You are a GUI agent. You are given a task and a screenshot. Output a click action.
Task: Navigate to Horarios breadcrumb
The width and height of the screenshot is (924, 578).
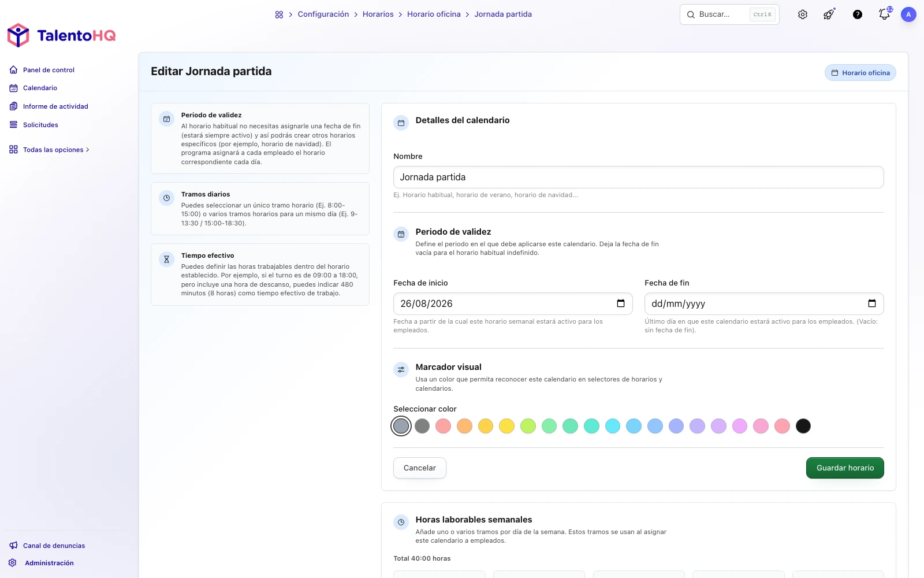pos(378,14)
